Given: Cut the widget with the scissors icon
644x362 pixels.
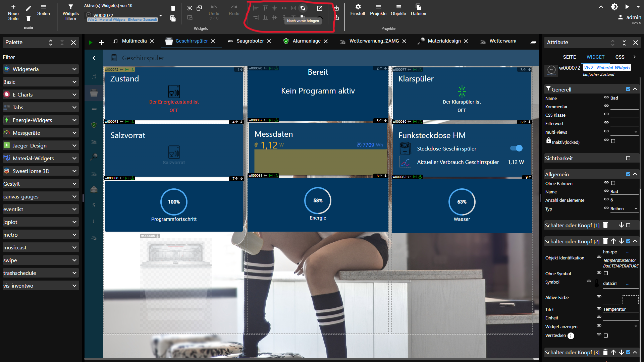Looking at the screenshot, I should [x=190, y=8].
